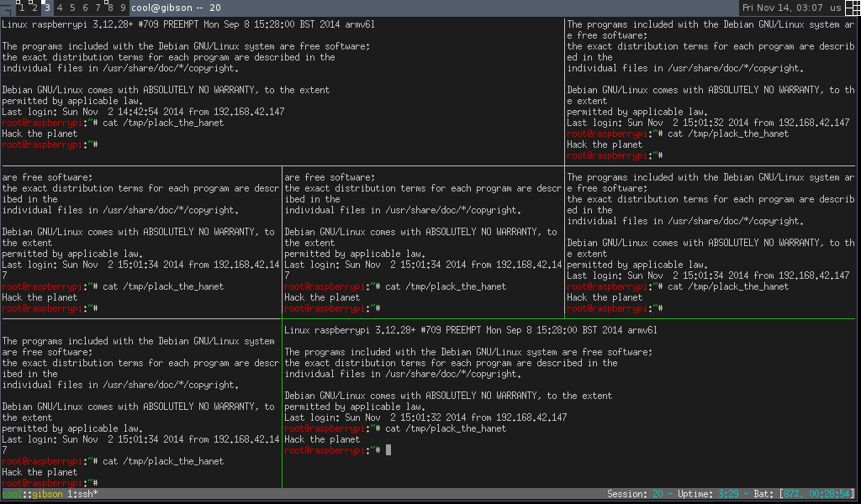This screenshot has width=861, height=504.
Task: Switch to workspace tag 5
Action: coord(72,8)
